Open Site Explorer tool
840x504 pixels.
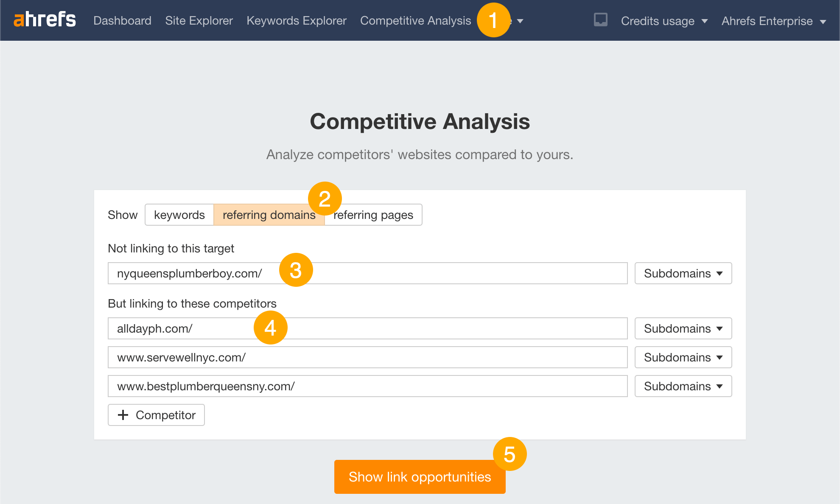coord(199,20)
